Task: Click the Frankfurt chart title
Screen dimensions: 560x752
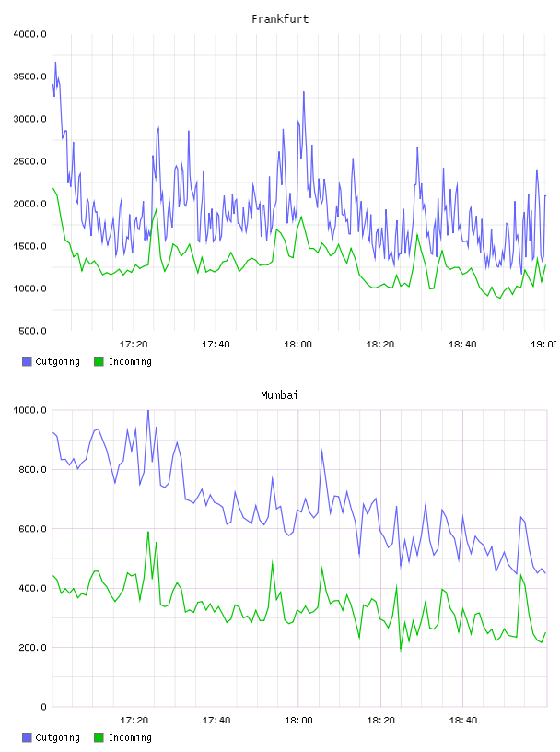Action: [280, 19]
